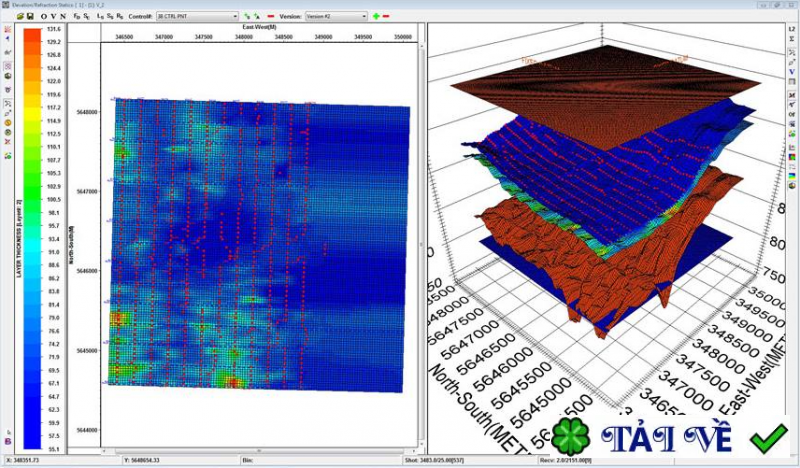Image resolution: width=800 pixels, height=468 pixels.
Task: Toggle the Fd toolbar option
Action: tap(76, 17)
